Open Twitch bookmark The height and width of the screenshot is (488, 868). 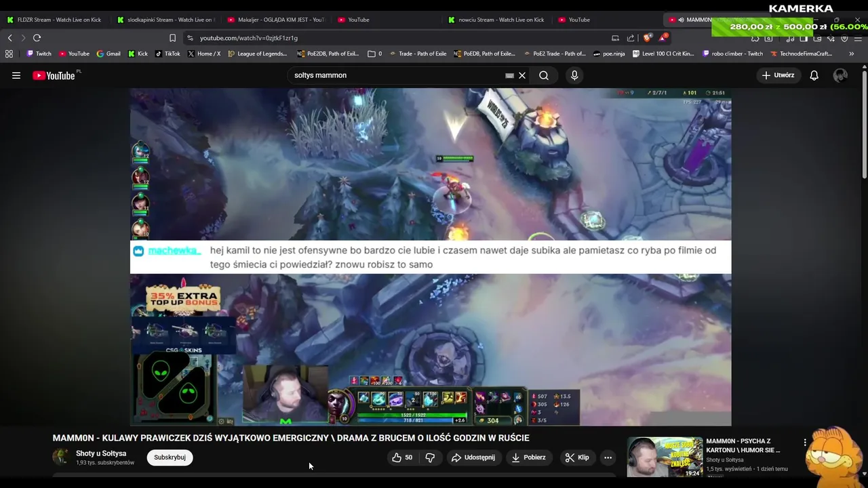click(39, 54)
